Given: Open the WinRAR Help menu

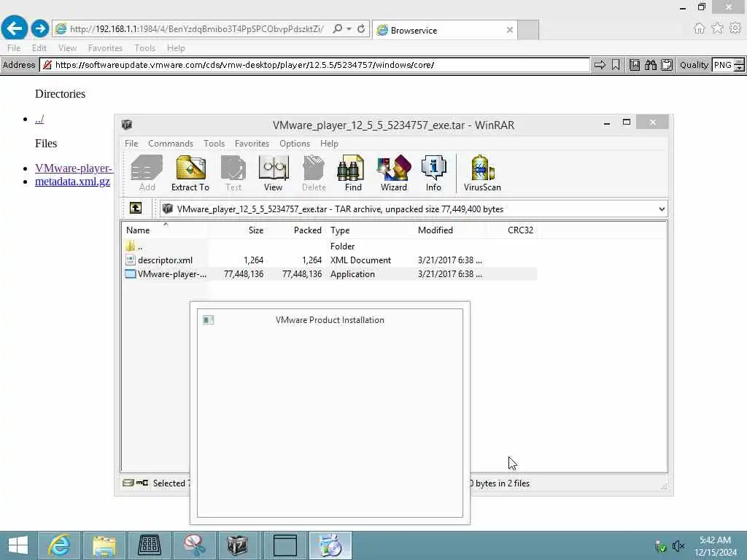Looking at the screenshot, I should point(329,144).
